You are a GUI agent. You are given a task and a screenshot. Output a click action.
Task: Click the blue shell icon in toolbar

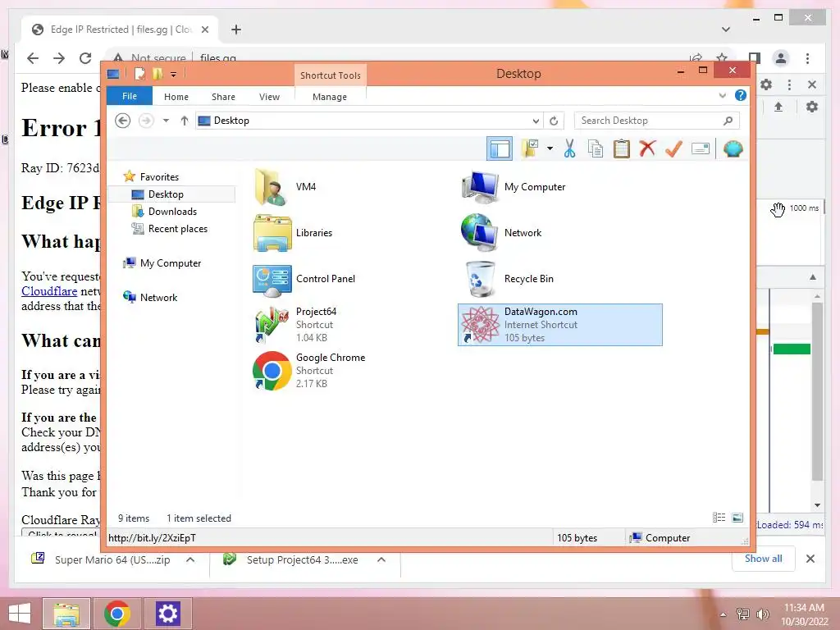coord(733,148)
